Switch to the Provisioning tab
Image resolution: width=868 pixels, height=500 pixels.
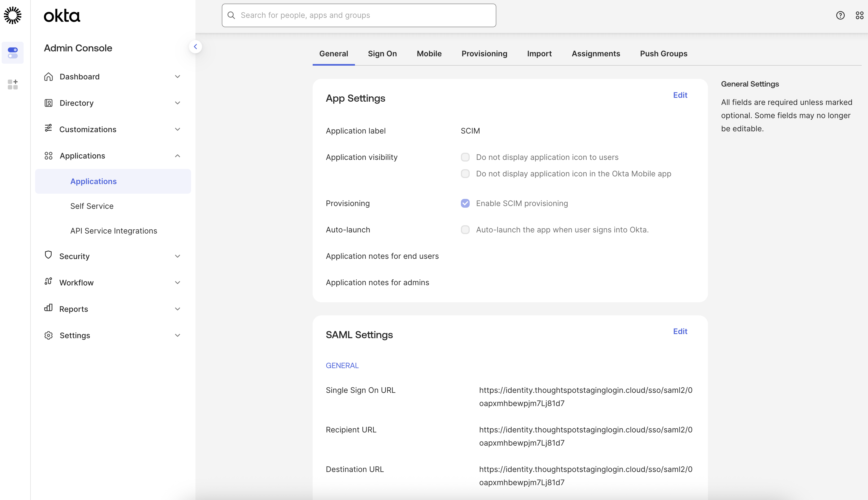click(484, 54)
